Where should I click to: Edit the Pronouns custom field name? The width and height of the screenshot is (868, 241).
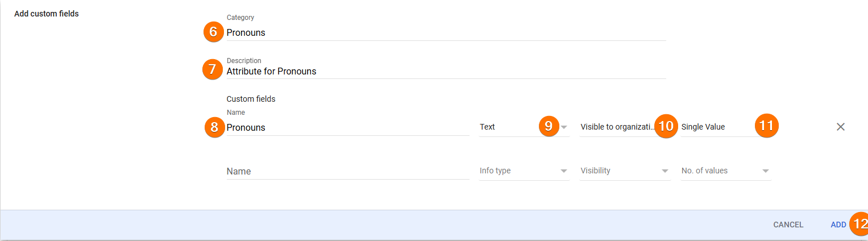pos(347,127)
